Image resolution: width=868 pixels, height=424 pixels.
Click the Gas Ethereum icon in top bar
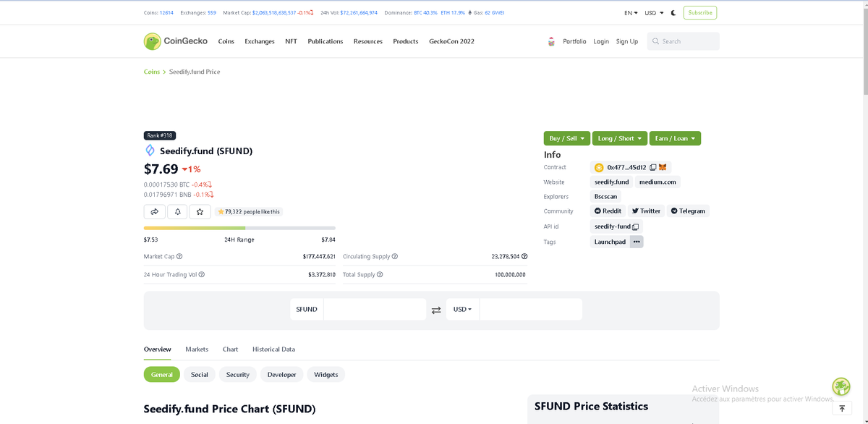tap(471, 12)
